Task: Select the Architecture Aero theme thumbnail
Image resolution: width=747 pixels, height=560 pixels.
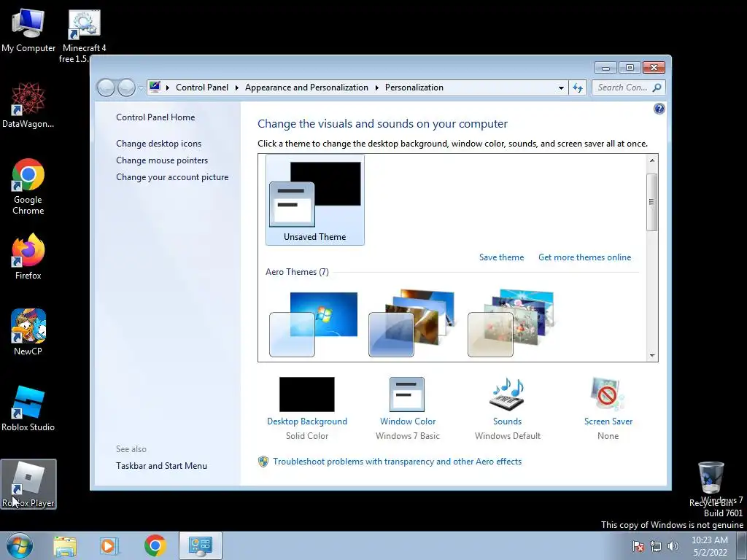Action: click(x=411, y=324)
